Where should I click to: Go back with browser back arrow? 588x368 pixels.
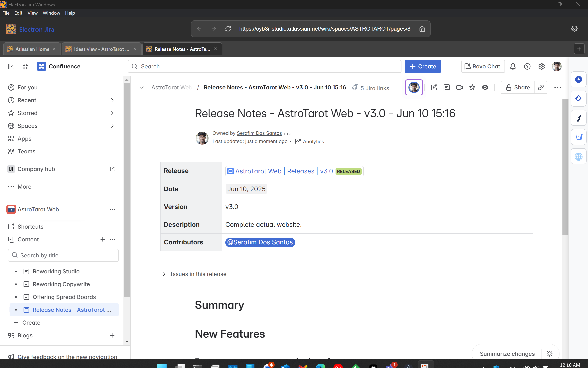pos(199,29)
